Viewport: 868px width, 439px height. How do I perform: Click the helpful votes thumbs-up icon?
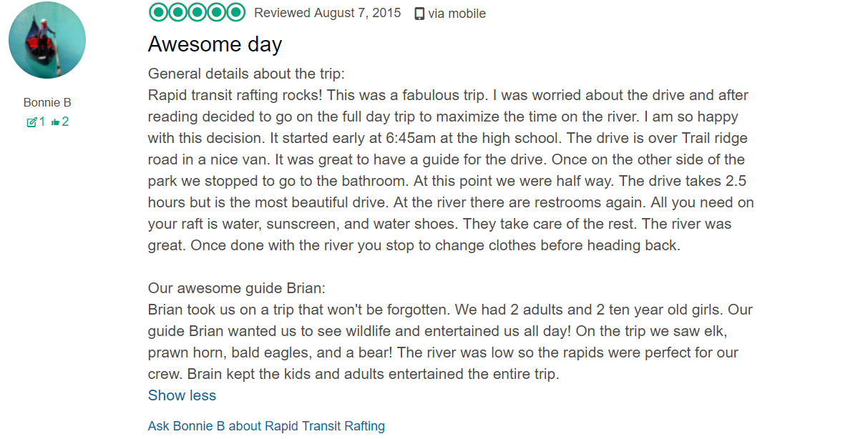pos(55,122)
